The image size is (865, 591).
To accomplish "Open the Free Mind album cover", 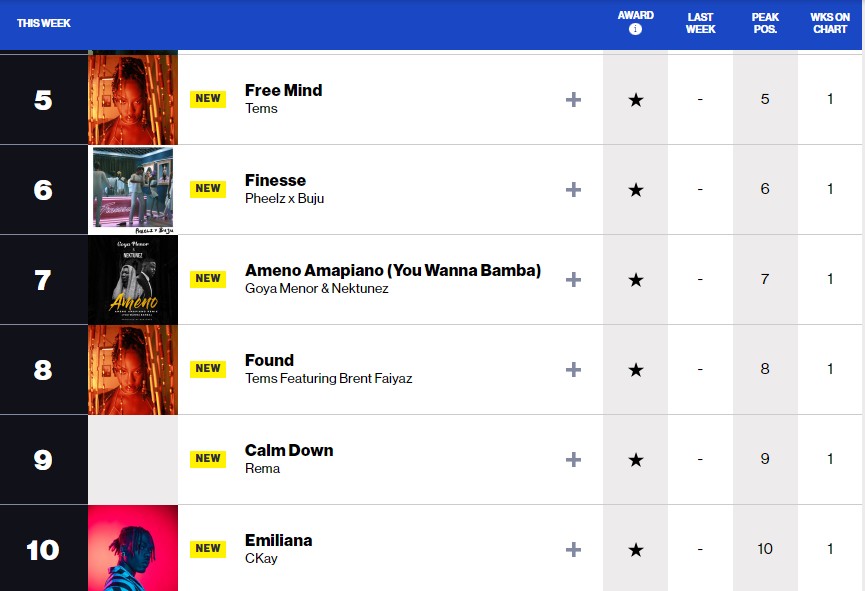I will click(x=133, y=100).
